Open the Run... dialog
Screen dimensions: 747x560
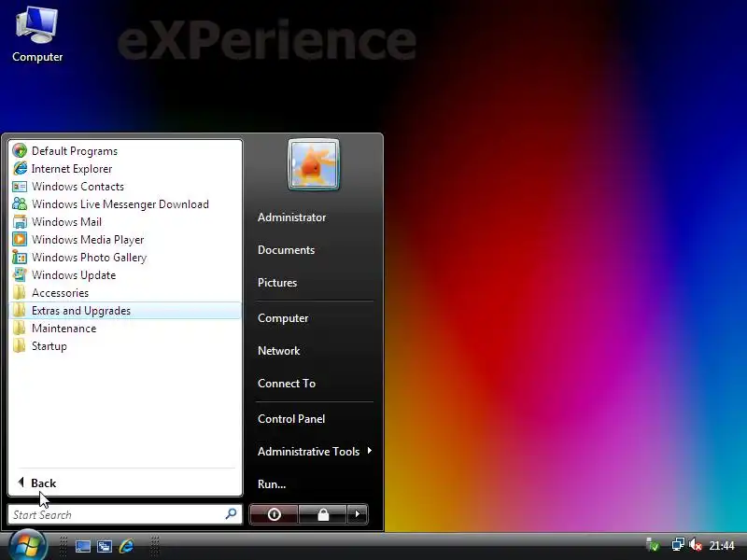point(272,484)
